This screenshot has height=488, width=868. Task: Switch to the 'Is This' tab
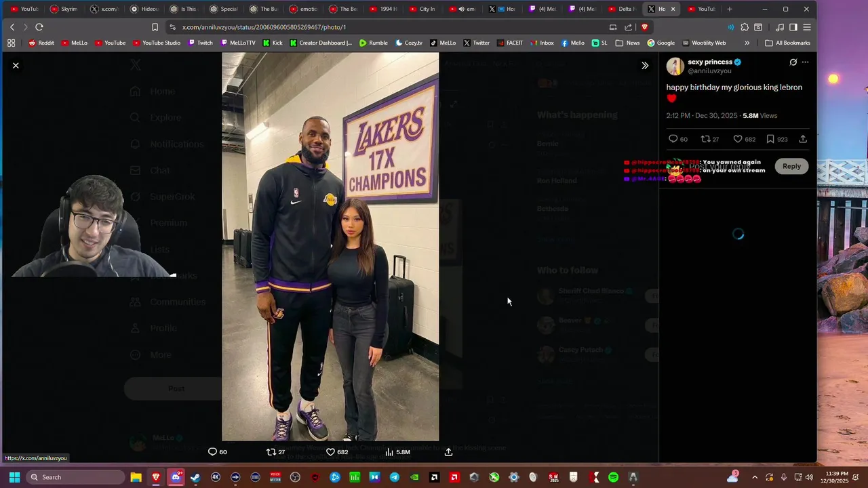[x=184, y=9]
